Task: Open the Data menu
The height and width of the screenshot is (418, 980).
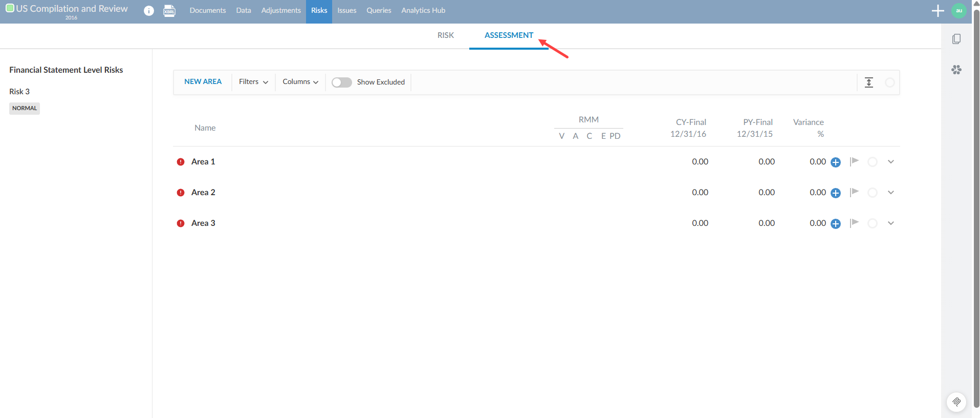Action: 244,11
